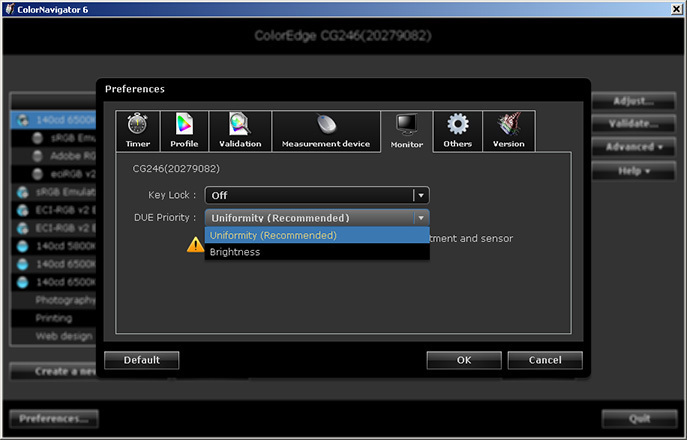This screenshot has width=687, height=440.
Task: Open the Timer preferences tab
Action: point(138,131)
